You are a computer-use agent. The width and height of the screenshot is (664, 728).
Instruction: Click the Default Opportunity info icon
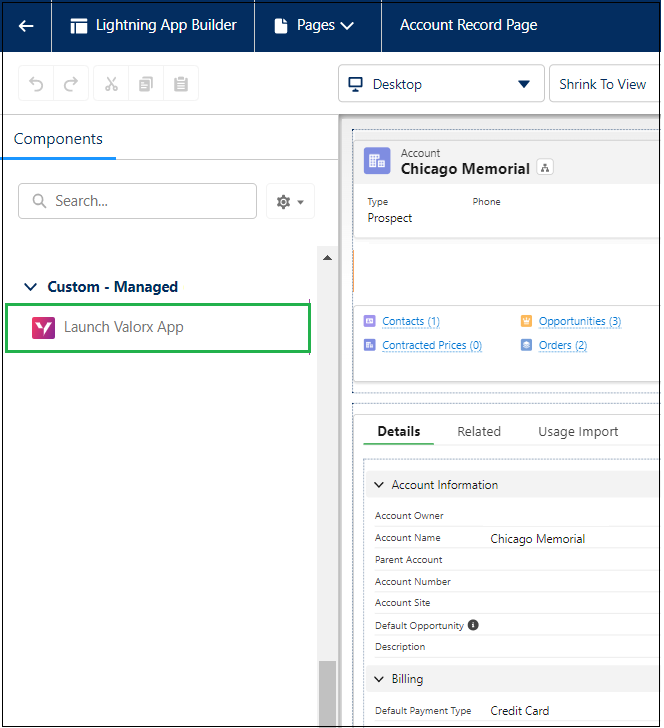pyautogui.click(x=473, y=625)
